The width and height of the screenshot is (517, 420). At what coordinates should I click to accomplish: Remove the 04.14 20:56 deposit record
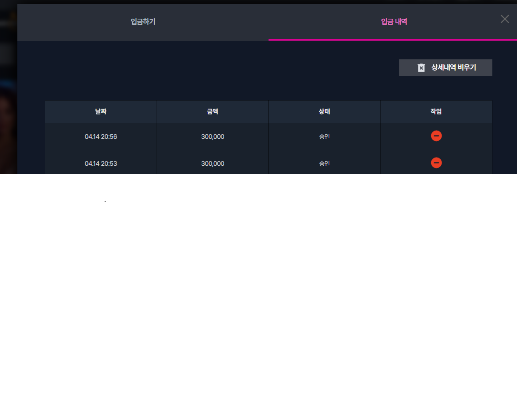[x=436, y=136]
